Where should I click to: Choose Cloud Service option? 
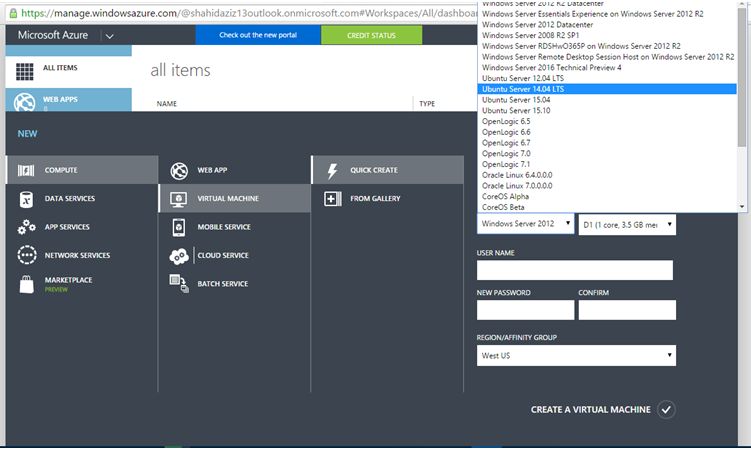point(235,255)
